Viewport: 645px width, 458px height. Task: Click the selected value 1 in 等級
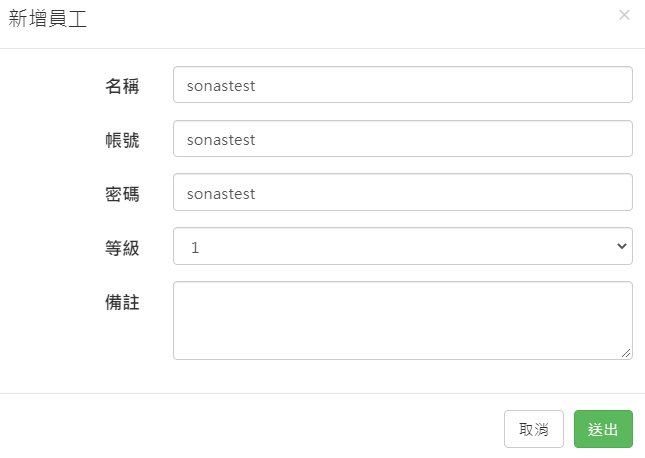pos(195,247)
